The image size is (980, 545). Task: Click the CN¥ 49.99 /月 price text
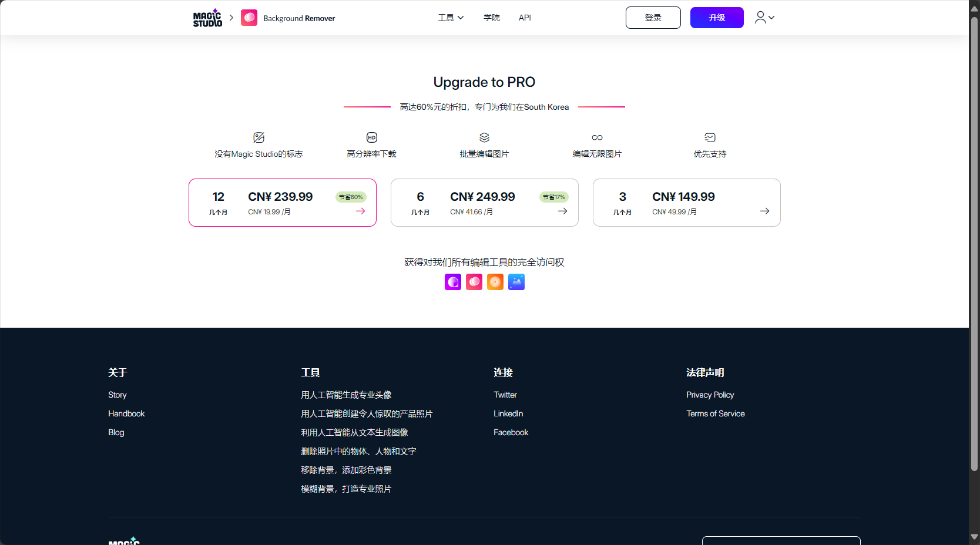pyautogui.click(x=674, y=212)
